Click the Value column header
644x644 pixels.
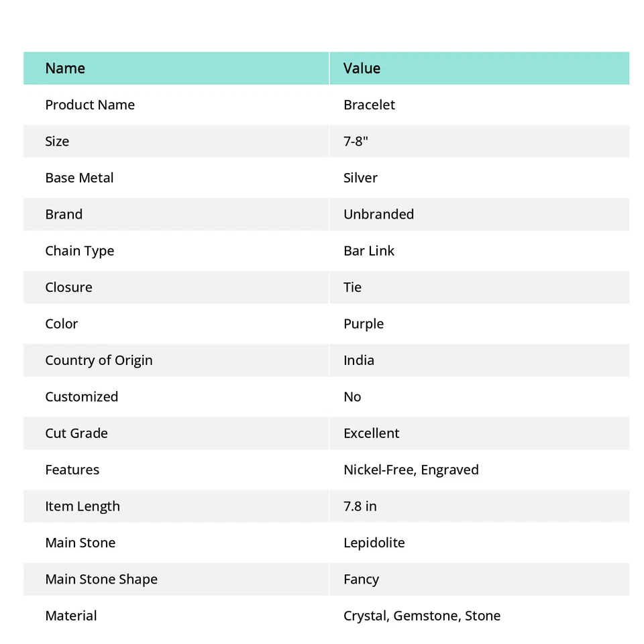tap(362, 68)
